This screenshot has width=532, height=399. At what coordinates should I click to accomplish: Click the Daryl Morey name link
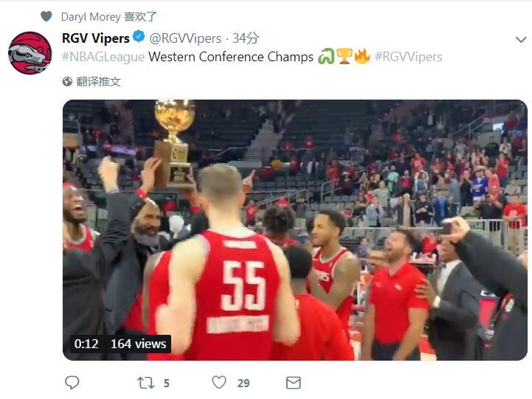point(91,17)
